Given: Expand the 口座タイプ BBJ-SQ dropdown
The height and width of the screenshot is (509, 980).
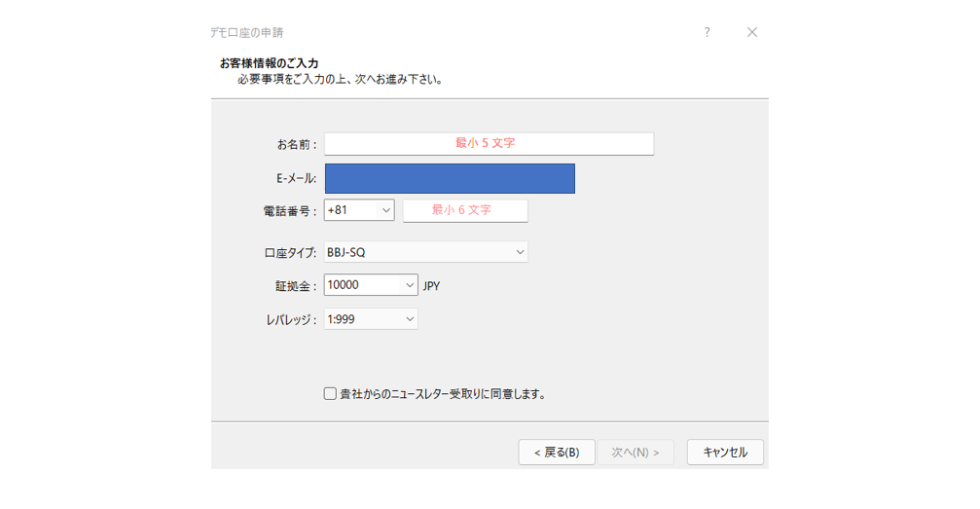Looking at the screenshot, I should click(519, 253).
